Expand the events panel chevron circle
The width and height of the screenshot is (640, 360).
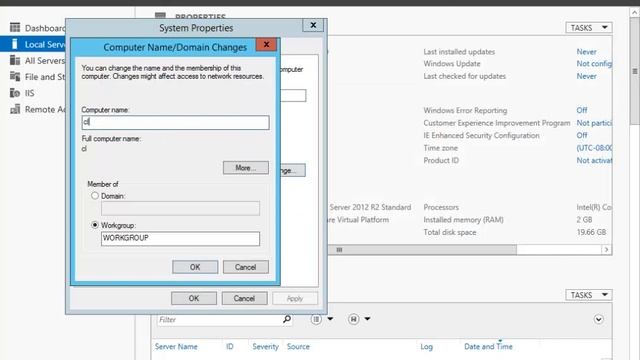coord(598,319)
